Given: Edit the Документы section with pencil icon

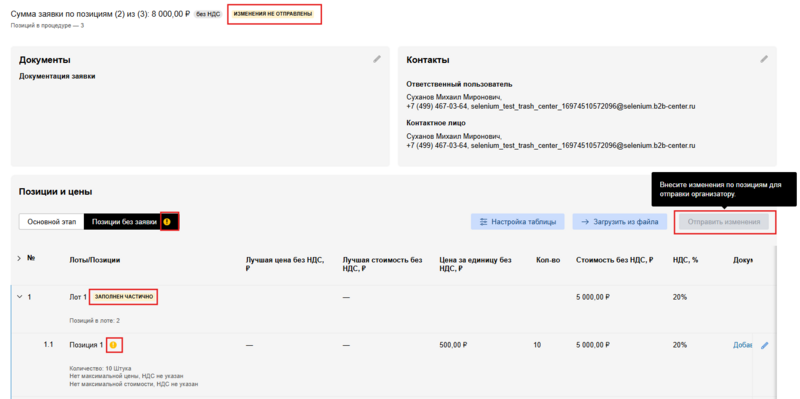Looking at the screenshot, I should coord(377,59).
